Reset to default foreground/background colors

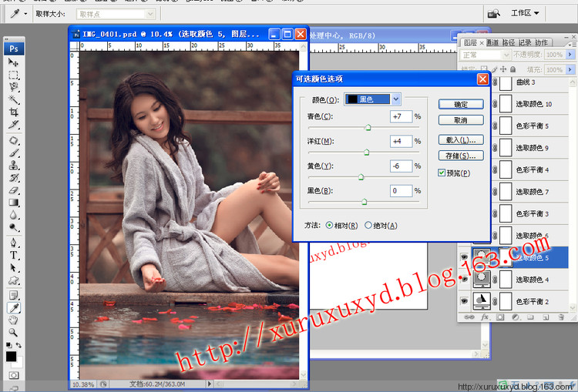click(8, 346)
